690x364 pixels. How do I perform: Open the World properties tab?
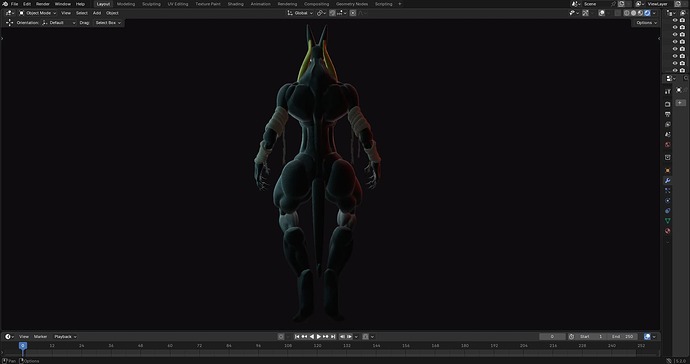[x=668, y=145]
